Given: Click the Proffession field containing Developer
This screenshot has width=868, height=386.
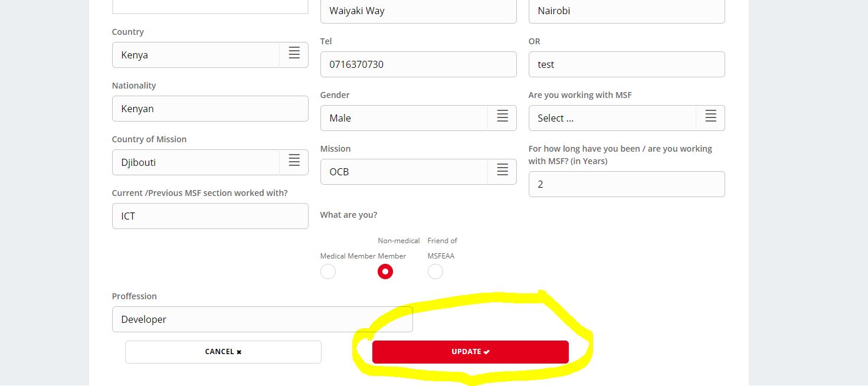Looking at the screenshot, I should (263, 319).
